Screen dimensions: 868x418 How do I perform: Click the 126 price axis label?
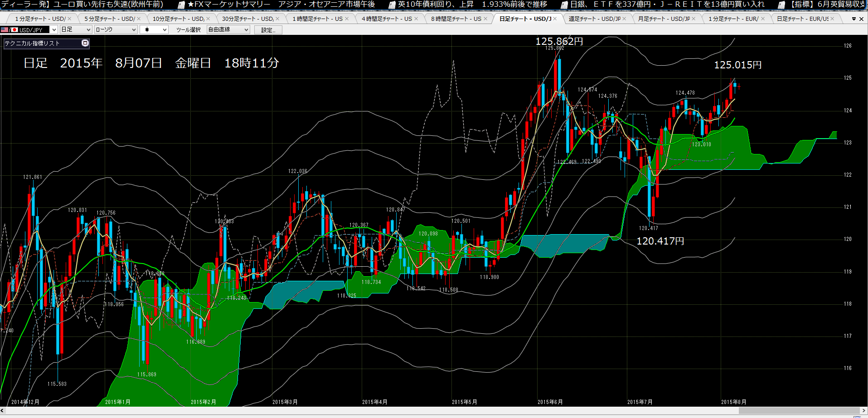pyautogui.click(x=848, y=46)
